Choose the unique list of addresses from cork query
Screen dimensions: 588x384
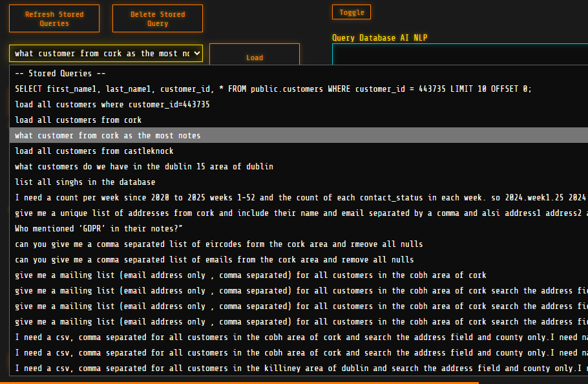point(297,213)
